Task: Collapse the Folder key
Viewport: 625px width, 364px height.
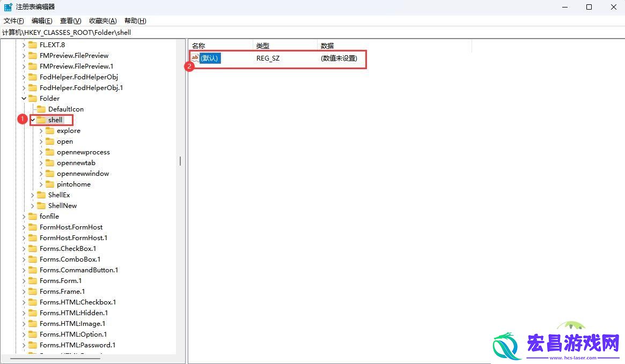Action: pos(24,98)
